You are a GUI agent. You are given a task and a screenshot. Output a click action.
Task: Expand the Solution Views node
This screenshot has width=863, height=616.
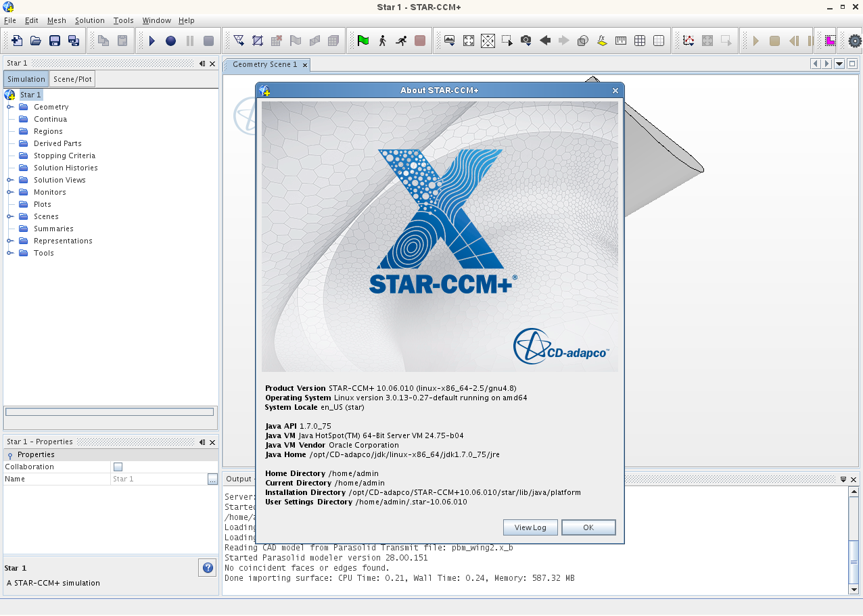coord(10,180)
